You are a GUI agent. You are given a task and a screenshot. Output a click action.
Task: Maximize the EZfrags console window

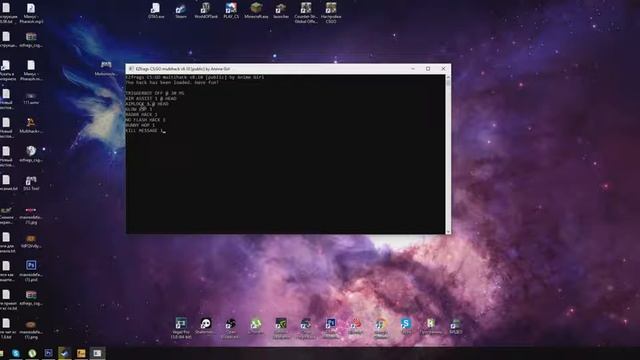(x=428, y=69)
